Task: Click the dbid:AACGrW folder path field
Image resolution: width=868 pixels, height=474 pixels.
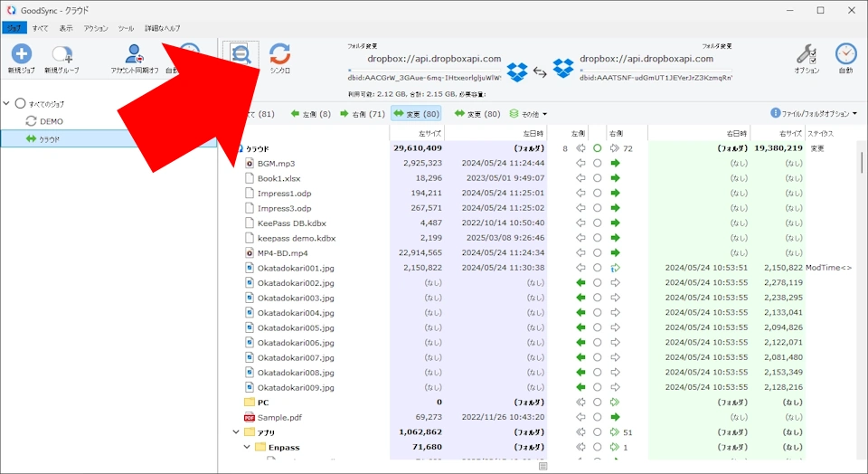Action: tap(424, 78)
